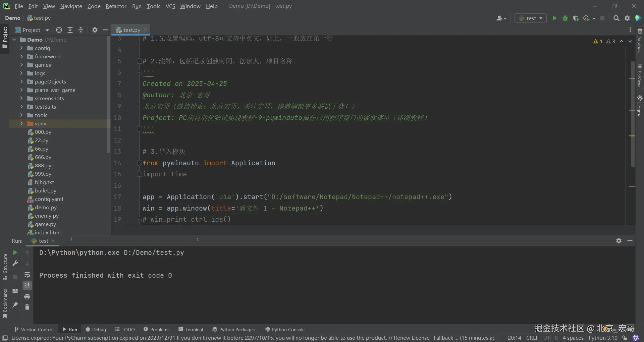Hide the Run panel with minus icon
The width and height of the screenshot is (644, 342).
pyautogui.click(x=630, y=241)
